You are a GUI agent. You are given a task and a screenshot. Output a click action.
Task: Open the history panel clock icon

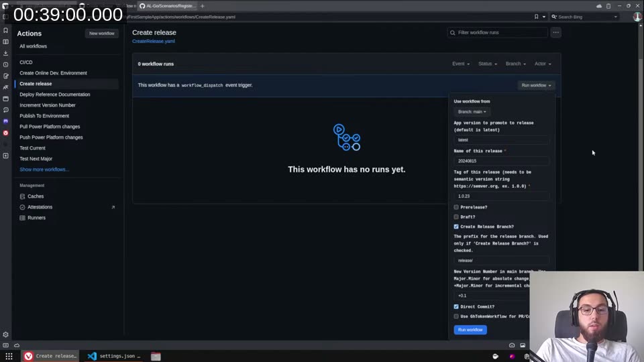[x=6, y=65]
